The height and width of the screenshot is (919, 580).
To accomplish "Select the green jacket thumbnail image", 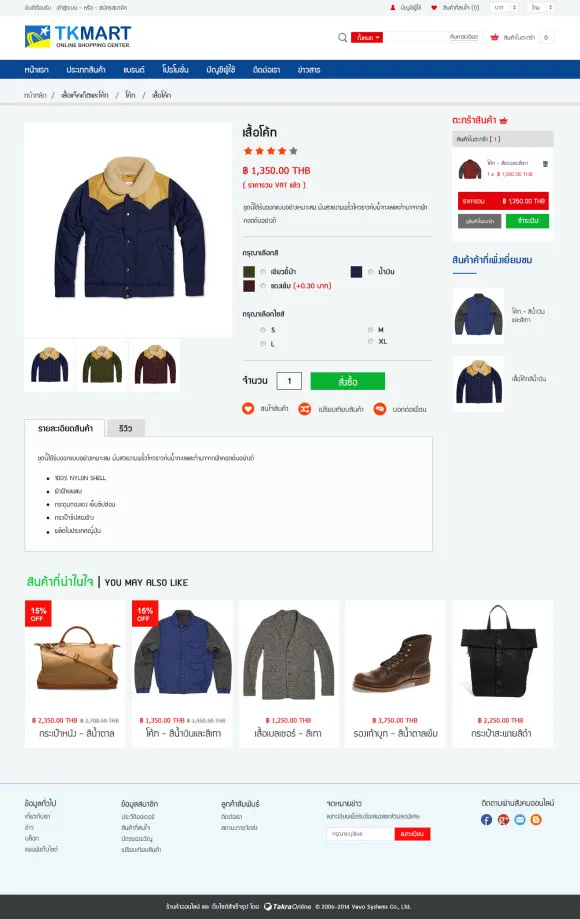I will click(x=102, y=365).
